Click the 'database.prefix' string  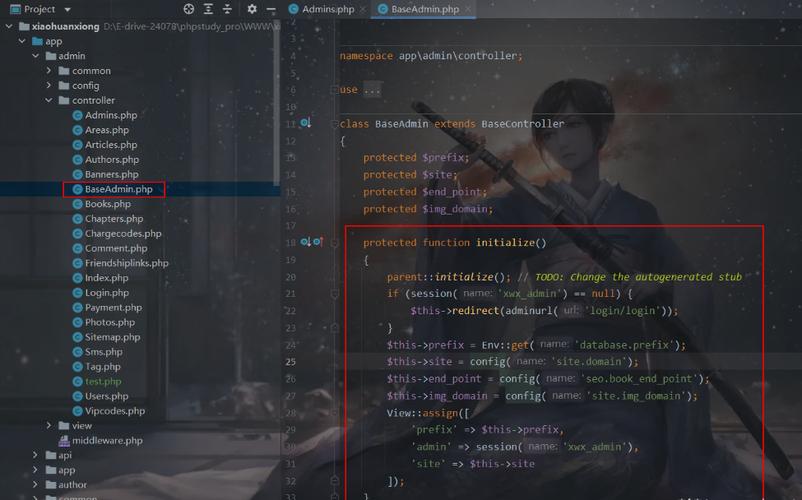[627, 345]
